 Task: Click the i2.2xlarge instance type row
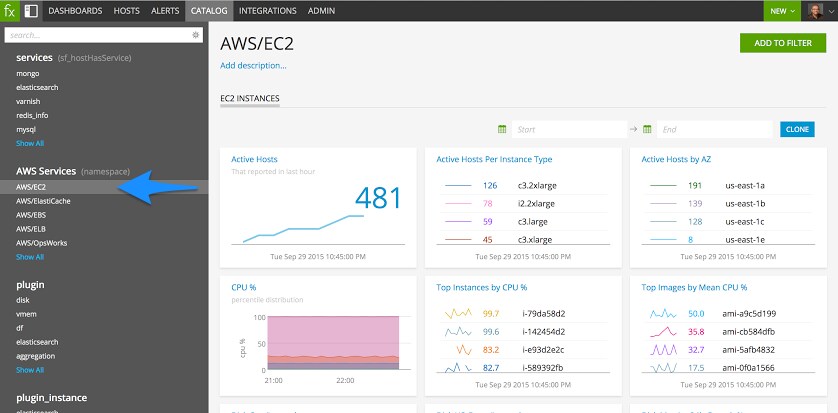pyautogui.click(x=523, y=204)
